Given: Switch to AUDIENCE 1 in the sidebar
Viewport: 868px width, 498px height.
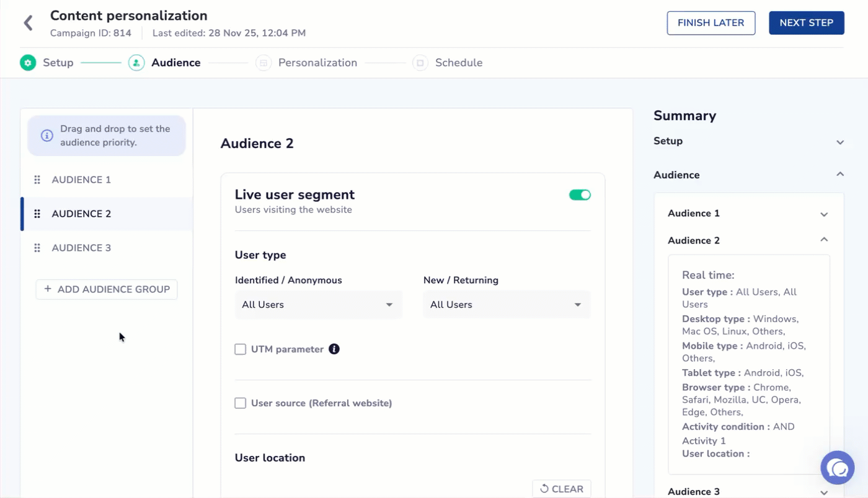Looking at the screenshot, I should click(x=81, y=179).
